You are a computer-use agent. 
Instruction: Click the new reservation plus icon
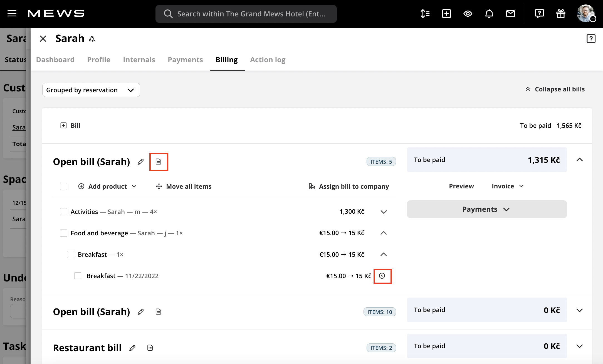pyautogui.click(x=446, y=14)
